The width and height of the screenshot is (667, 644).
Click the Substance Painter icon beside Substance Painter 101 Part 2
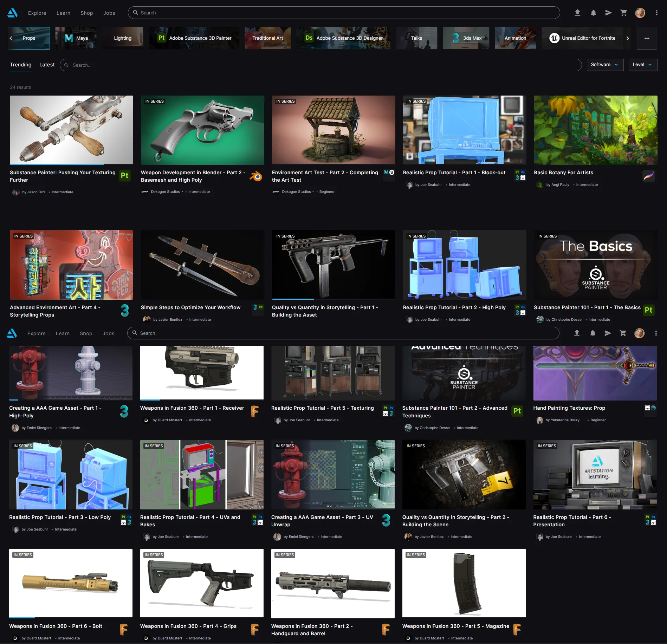click(517, 411)
